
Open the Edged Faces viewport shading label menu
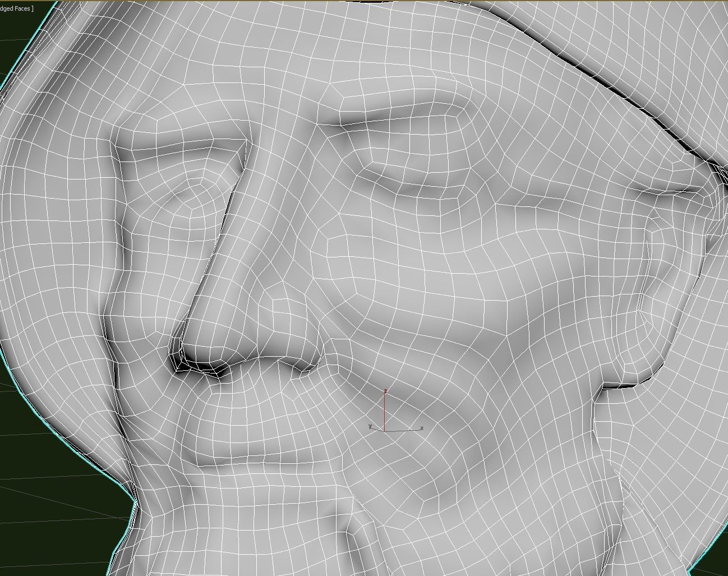coord(16,8)
